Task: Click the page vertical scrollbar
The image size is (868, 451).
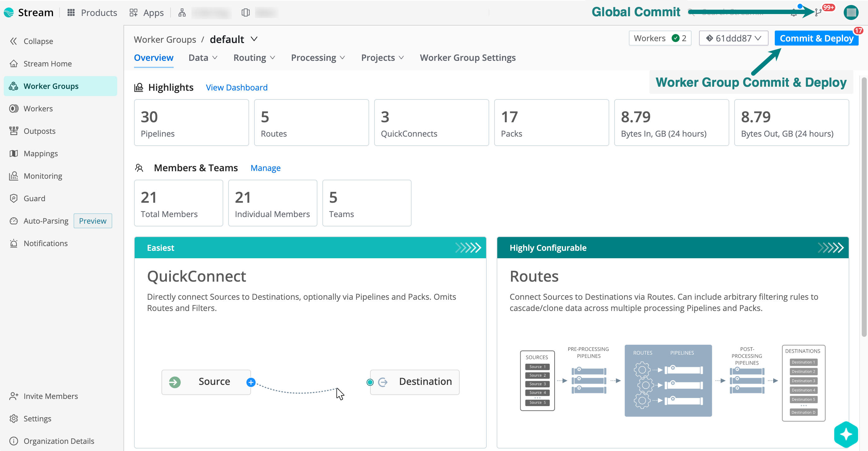Action: pos(864,207)
